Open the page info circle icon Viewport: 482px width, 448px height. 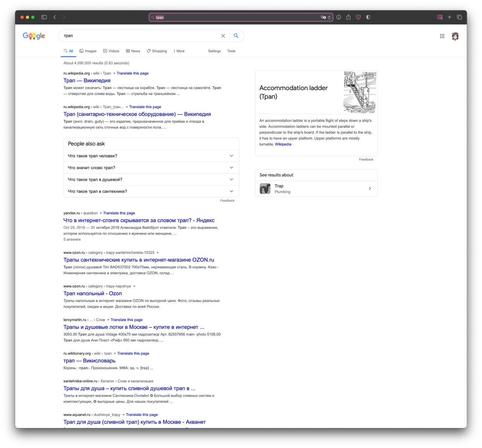(x=339, y=17)
